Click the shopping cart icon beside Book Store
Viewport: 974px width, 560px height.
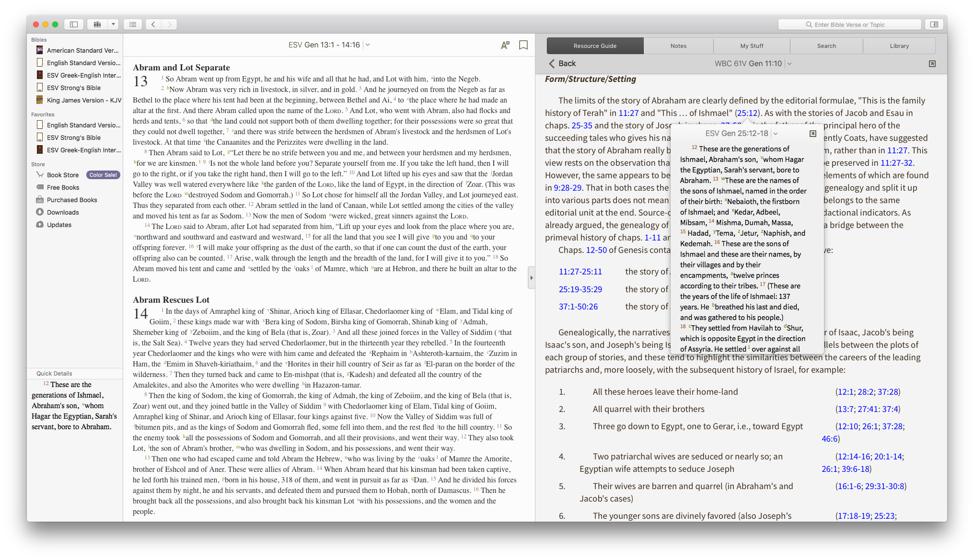40,174
